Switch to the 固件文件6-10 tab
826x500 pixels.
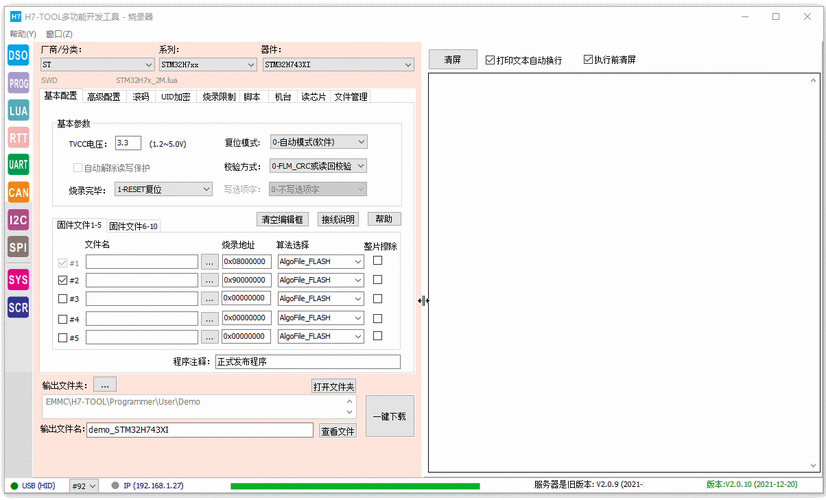pyautogui.click(x=133, y=226)
